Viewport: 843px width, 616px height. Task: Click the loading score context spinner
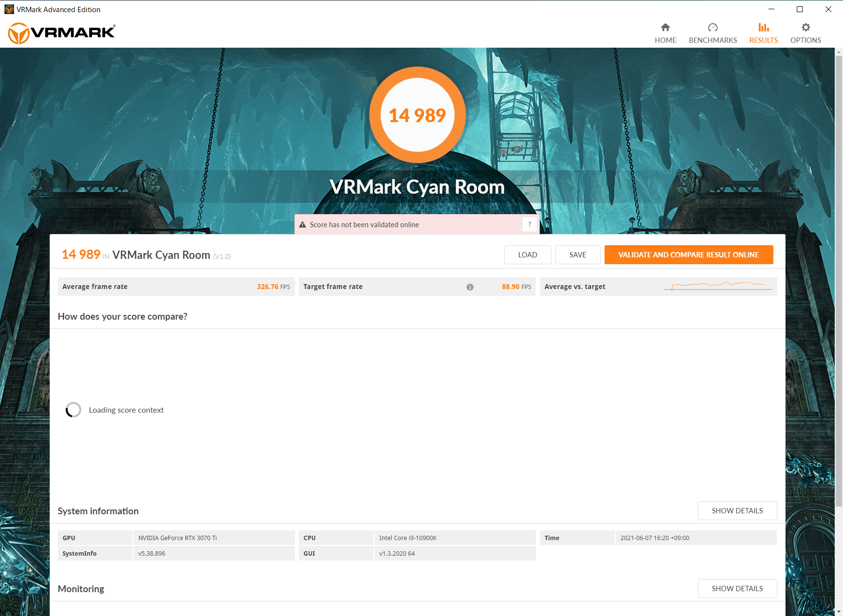point(73,410)
